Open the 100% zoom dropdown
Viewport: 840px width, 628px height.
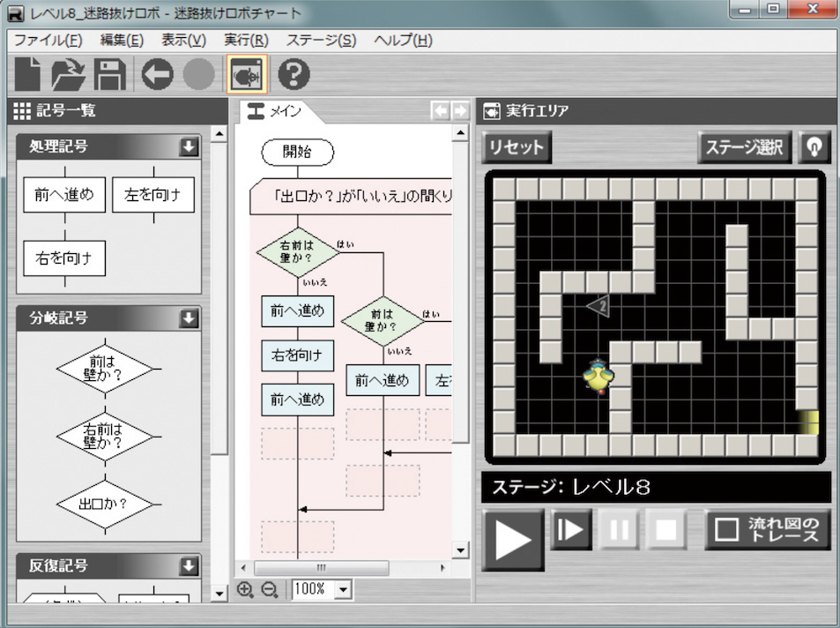pyautogui.click(x=344, y=589)
